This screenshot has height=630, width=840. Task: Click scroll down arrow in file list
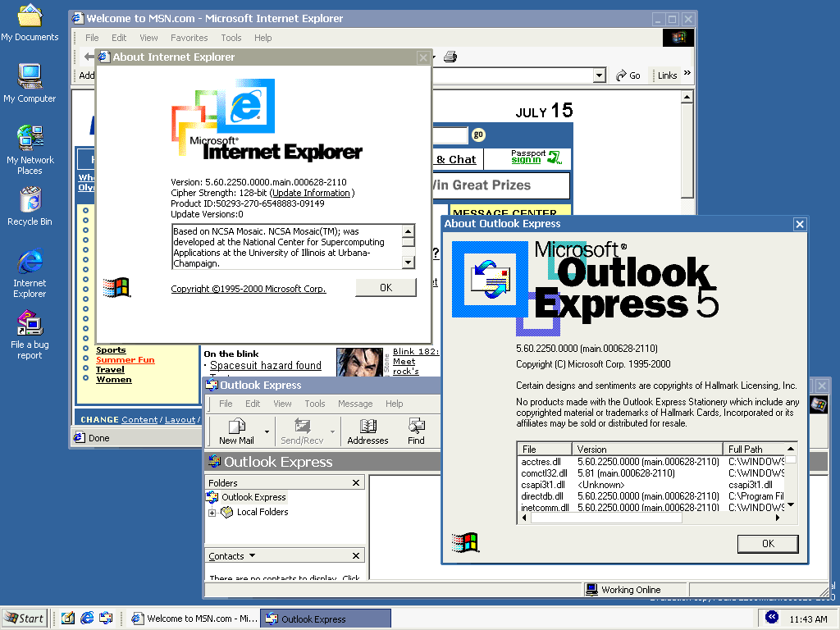coord(791,505)
